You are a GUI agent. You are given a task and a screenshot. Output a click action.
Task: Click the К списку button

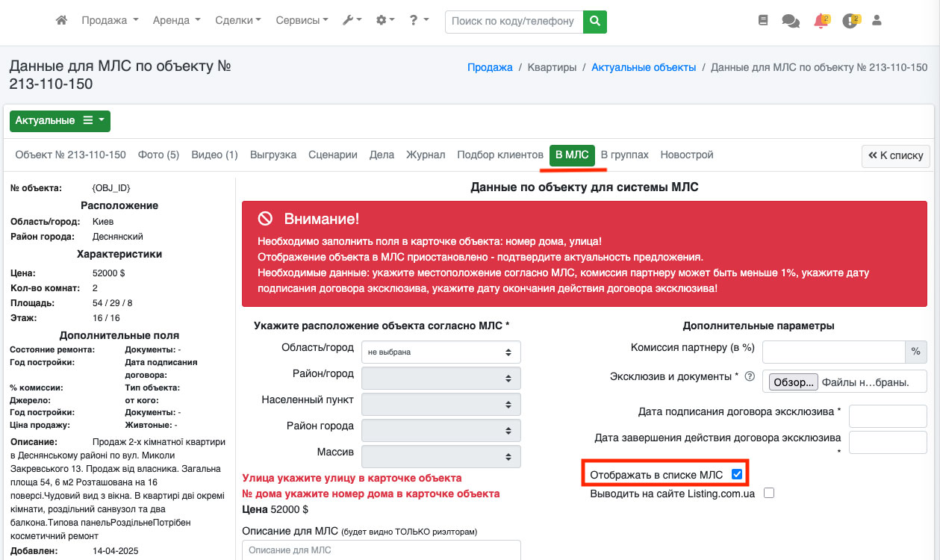point(895,155)
